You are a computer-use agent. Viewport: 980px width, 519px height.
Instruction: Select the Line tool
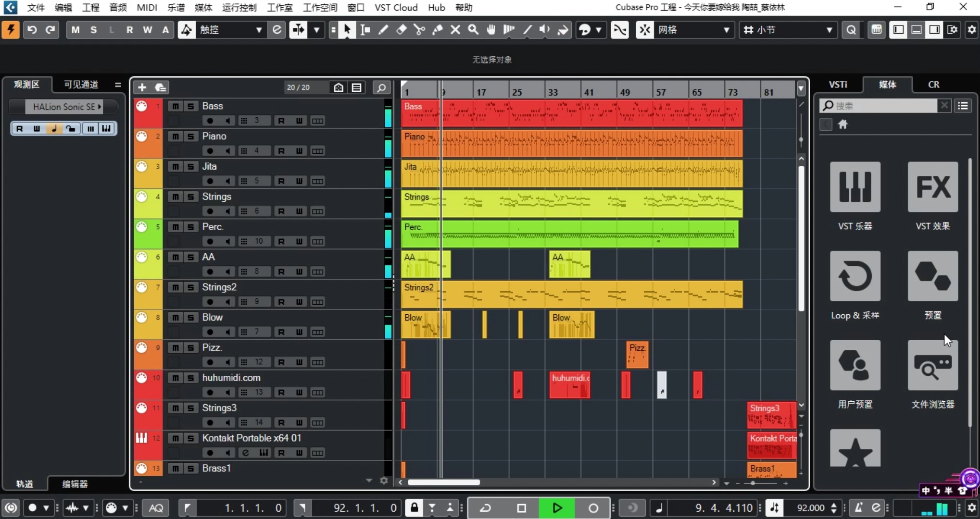[527, 30]
